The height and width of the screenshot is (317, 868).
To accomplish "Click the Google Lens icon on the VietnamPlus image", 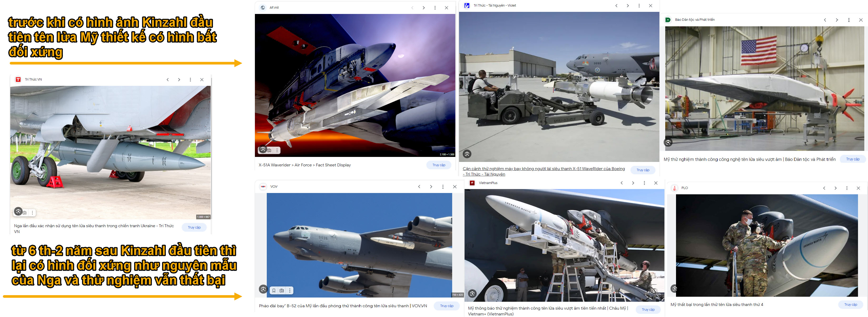I will 472,293.
